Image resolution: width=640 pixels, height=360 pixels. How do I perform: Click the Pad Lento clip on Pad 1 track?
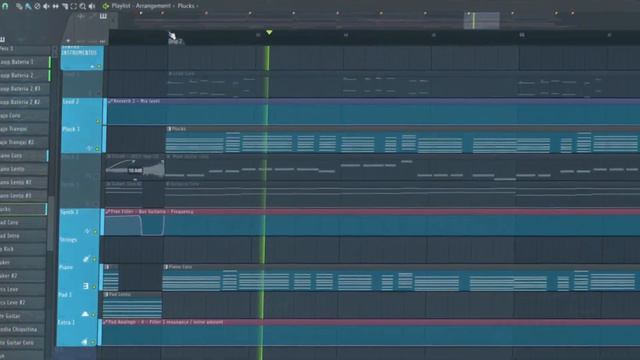pyautogui.click(x=132, y=305)
